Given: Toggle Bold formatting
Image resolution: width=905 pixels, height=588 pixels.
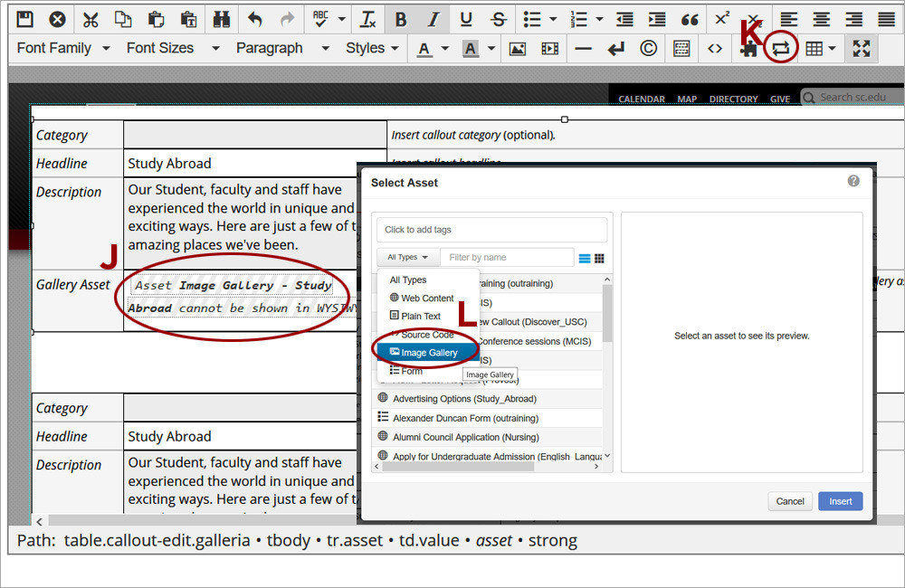Looking at the screenshot, I should pos(401,20).
